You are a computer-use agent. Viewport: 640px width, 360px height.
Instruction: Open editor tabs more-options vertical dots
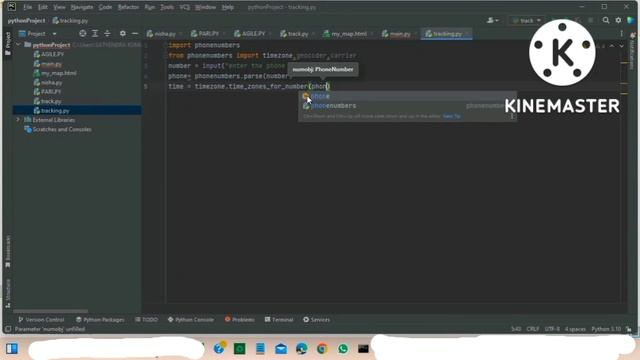(x=621, y=34)
